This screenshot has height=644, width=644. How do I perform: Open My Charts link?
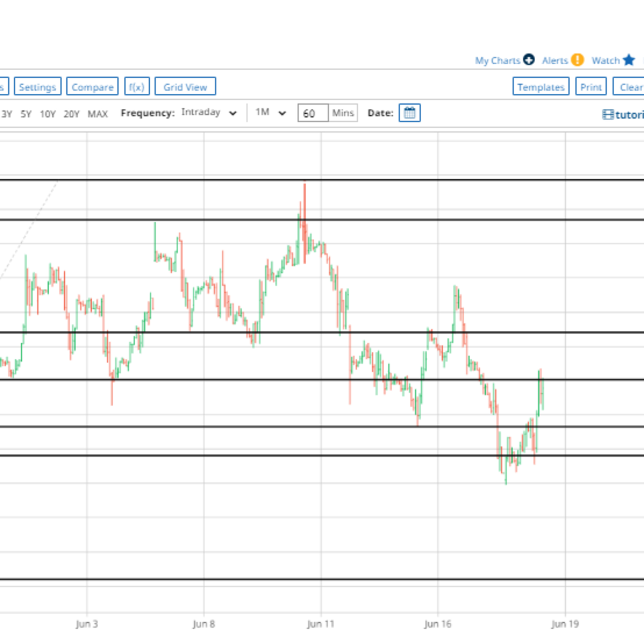pos(498,61)
